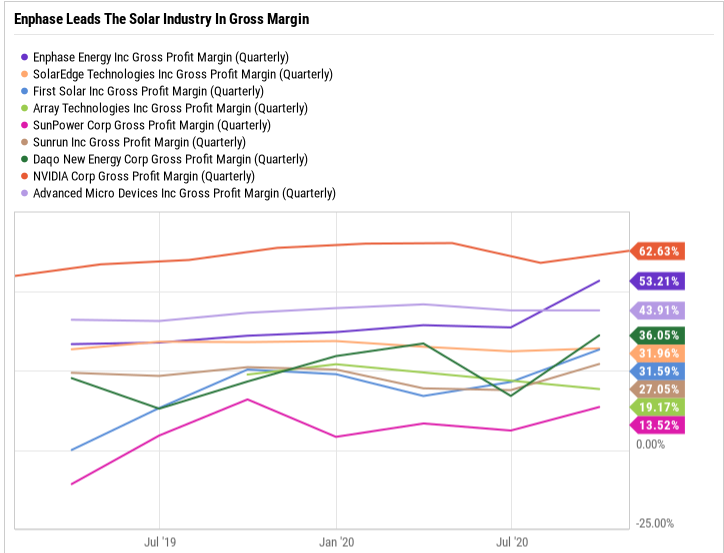Click the 0.00% axis label
Image resolution: width=724 pixels, height=553 pixels.
point(651,445)
